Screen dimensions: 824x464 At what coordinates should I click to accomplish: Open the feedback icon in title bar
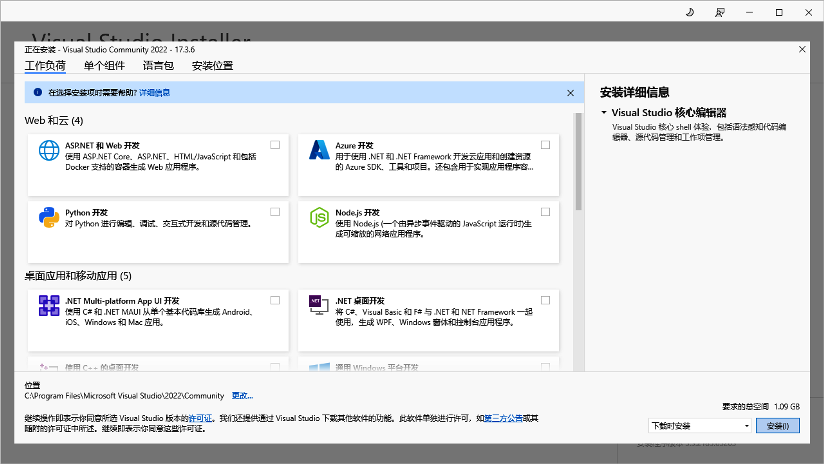(x=719, y=12)
